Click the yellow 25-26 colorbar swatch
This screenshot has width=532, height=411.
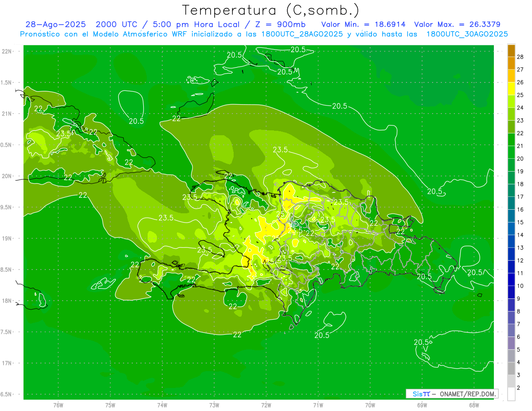point(511,88)
